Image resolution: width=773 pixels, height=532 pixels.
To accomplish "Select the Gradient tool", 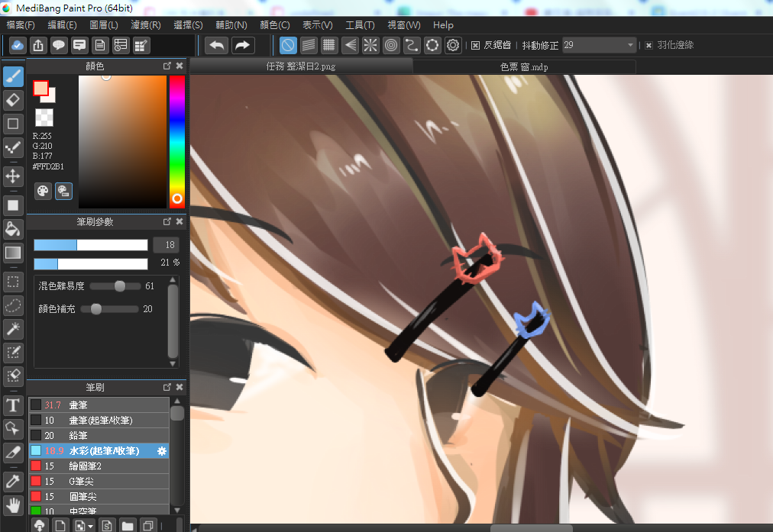I will pos(13,253).
